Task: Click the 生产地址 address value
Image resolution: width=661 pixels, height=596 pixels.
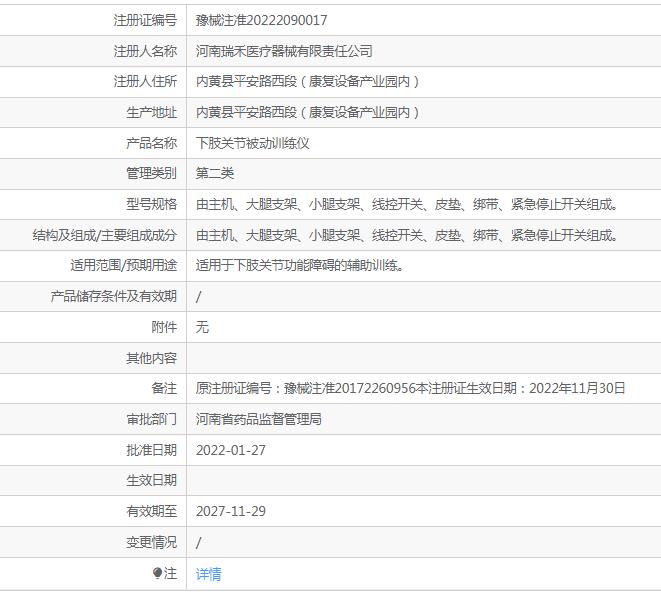Action: (307, 113)
